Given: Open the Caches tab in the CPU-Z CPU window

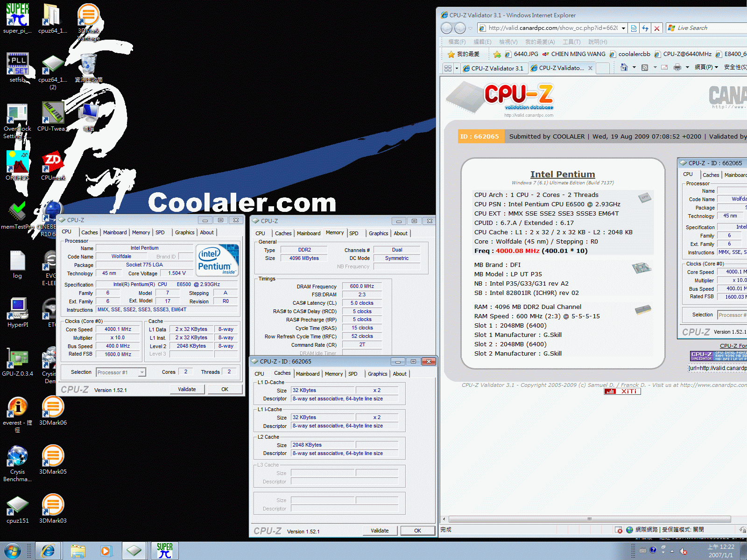Looking at the screenshot, I should pyautogui.click(x=90, y=232).
